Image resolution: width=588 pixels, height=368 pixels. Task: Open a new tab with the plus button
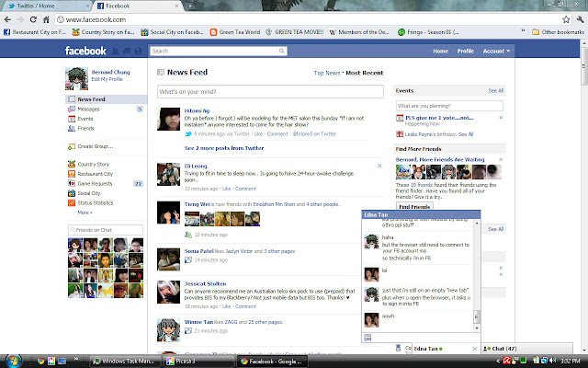[x=190, y=6]
